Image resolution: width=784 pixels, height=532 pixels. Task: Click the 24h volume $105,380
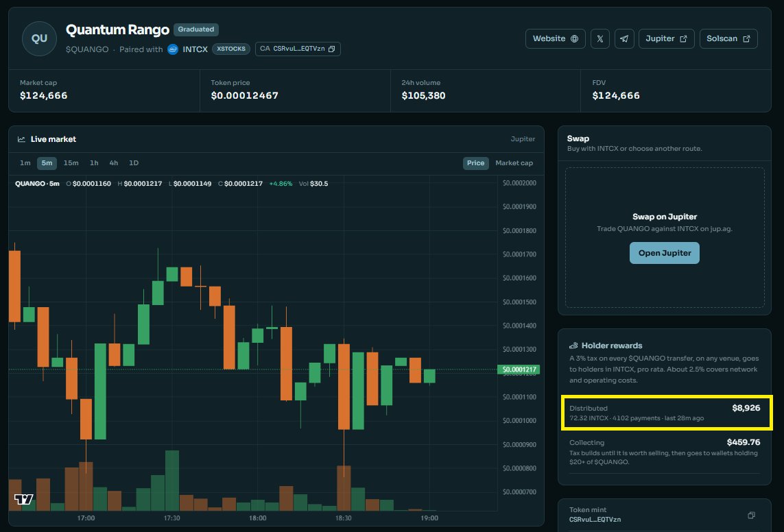(x=423, y=95)
